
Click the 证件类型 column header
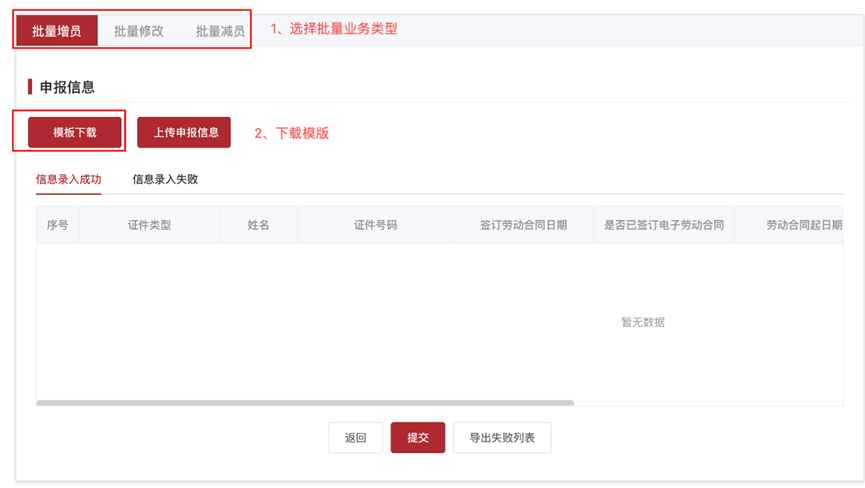[149, 225]
